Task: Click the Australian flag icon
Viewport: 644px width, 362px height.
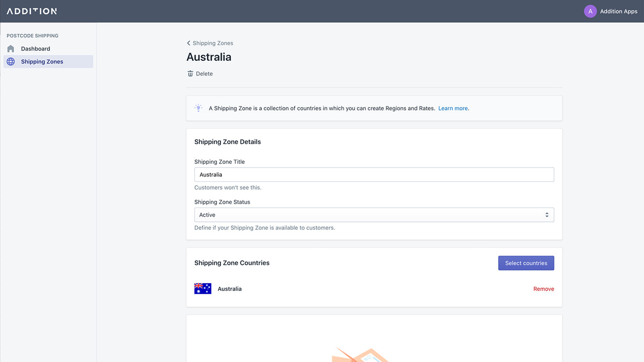Action: (x=202, y=288)
